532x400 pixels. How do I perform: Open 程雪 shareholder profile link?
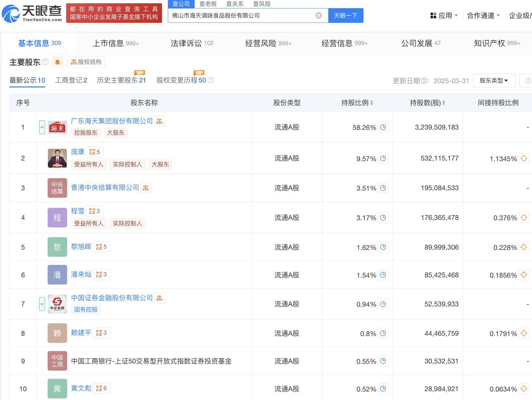(78, 211)
